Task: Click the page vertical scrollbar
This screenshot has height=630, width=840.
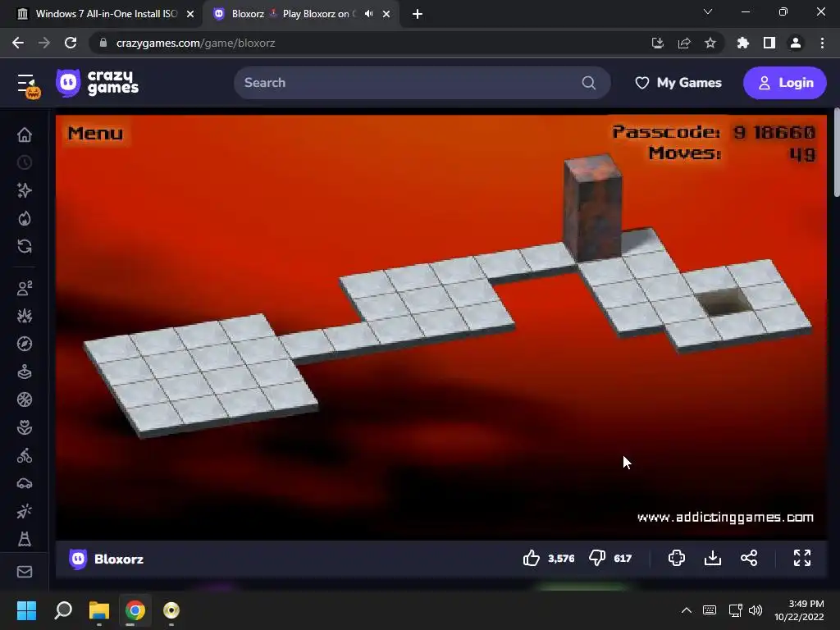Action: (837, 153)
